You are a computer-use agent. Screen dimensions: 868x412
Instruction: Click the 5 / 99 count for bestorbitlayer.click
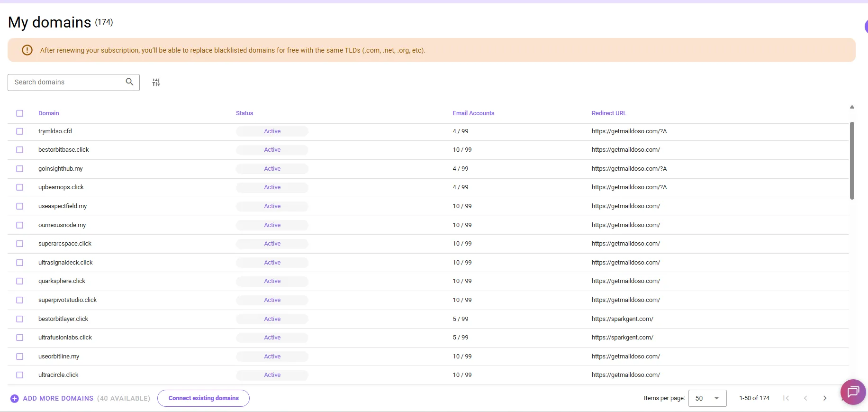pyautogui.click(x=461, y=319)
